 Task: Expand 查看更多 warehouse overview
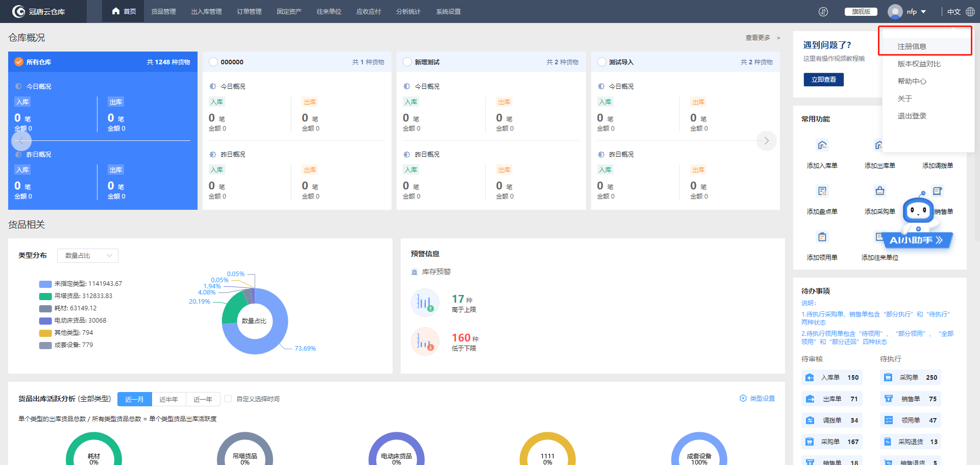coord(763,38)
